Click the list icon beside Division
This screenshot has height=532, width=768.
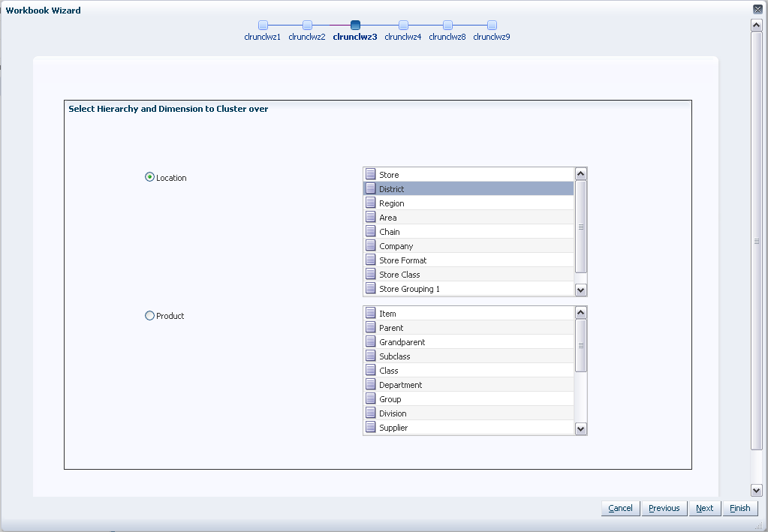coord(371,413)
